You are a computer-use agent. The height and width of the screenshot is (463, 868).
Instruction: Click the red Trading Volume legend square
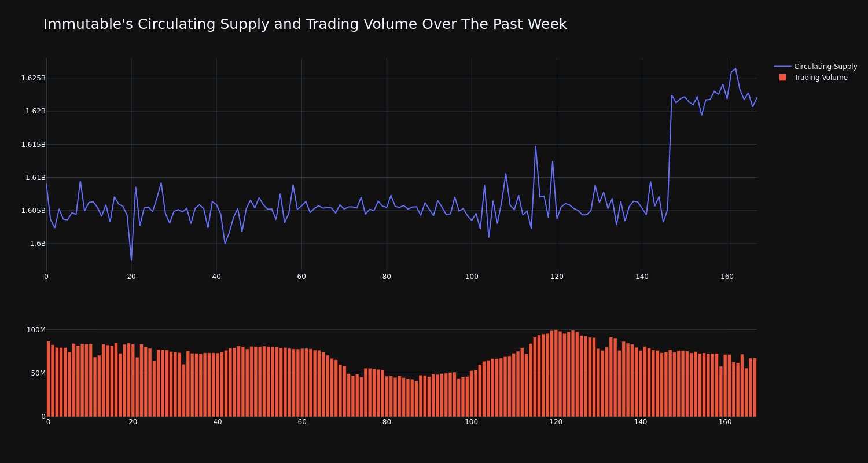point(782,78)
